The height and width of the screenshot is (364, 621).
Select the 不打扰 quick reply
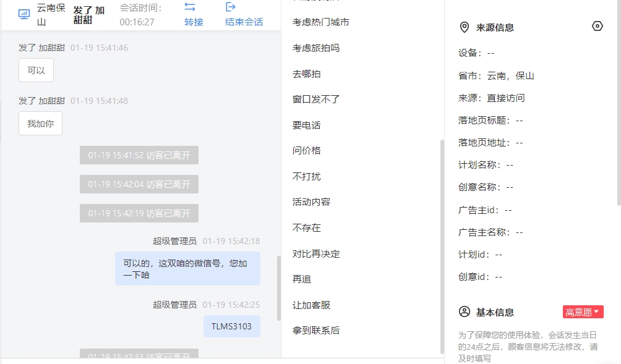307,177
